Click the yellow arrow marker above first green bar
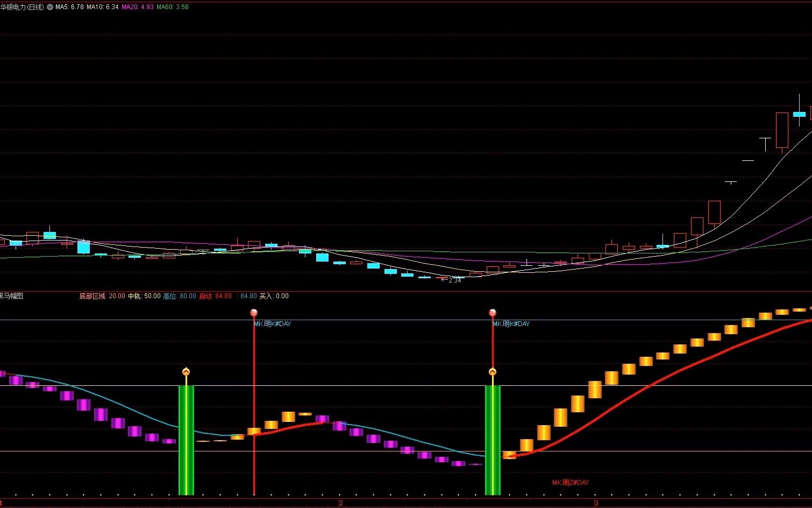This screenshot has height=508, width=812. 186,372
